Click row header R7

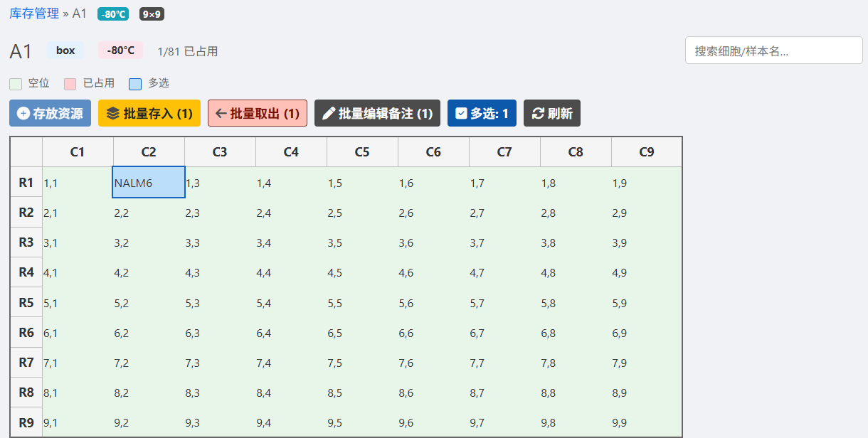click(26, 362)
